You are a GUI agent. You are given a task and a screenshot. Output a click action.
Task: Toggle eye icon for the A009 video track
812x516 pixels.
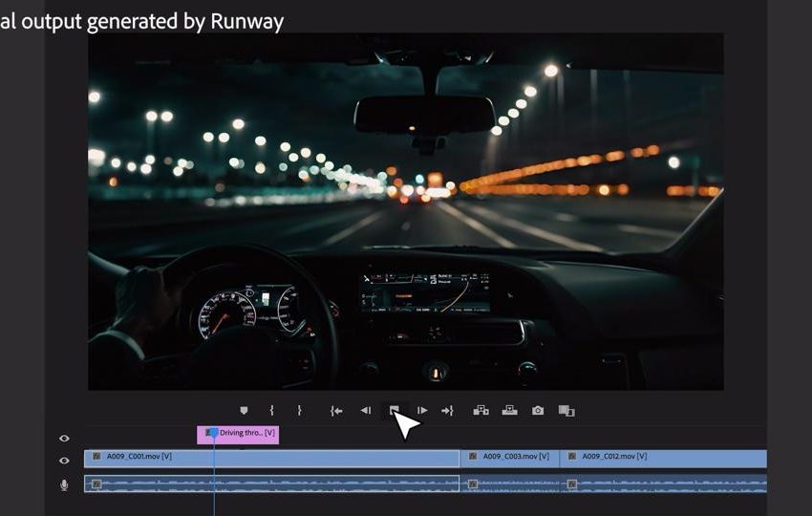64,460
